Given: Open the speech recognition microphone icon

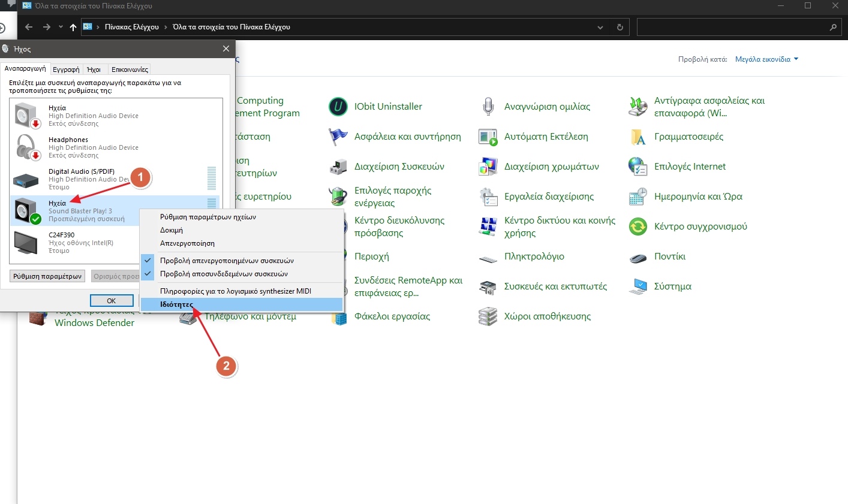Looking at the screenshot, I should pos(488,107).
